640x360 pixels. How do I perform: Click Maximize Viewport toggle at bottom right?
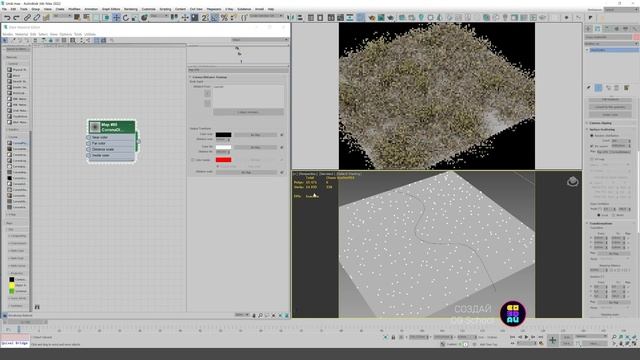[x=634, y=344]
